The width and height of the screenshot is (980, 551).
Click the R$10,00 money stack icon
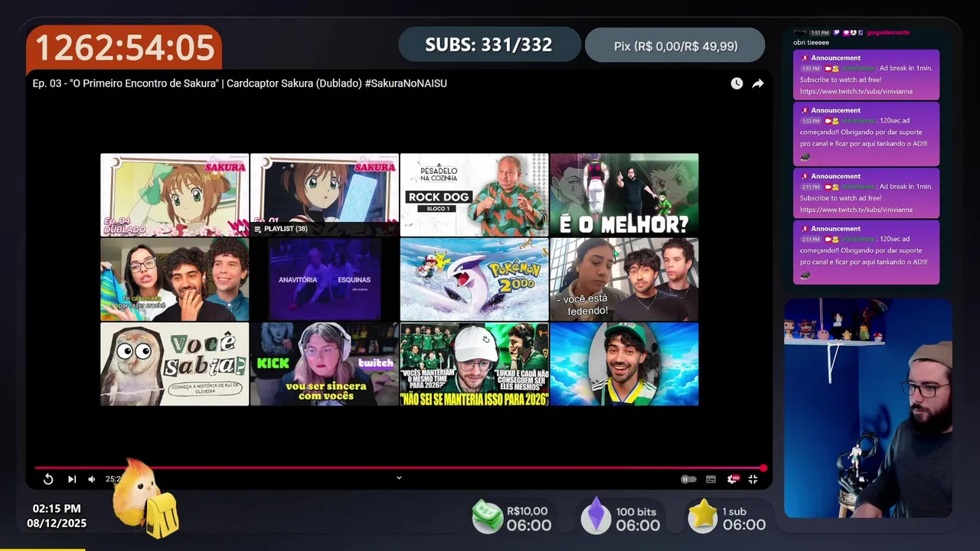click(x=487, y=517)
